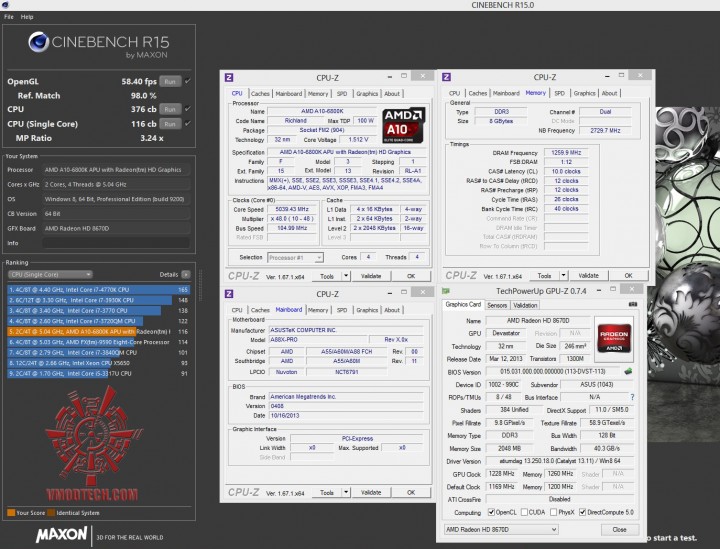
Task: Run the OpenGL benchmark
Action: [170, 81]
